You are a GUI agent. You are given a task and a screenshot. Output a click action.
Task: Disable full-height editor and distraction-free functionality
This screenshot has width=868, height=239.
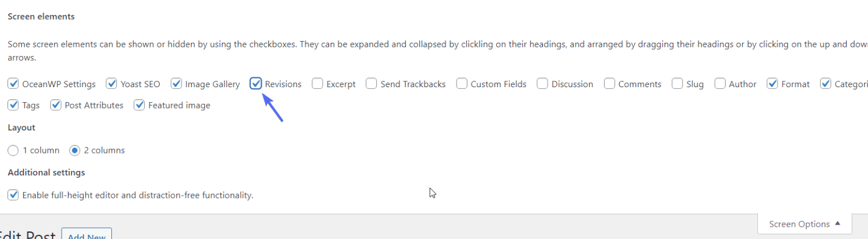point(13,195)
